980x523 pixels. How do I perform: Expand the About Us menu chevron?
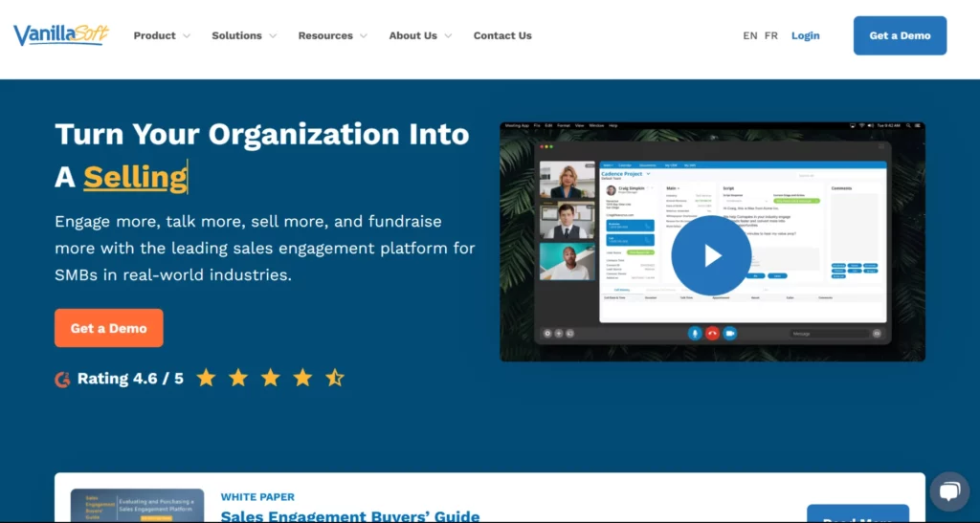click(448, 36)
